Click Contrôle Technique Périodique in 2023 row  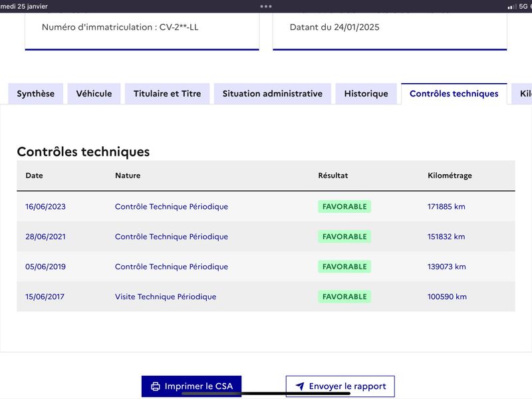click(x=172, y=207)
